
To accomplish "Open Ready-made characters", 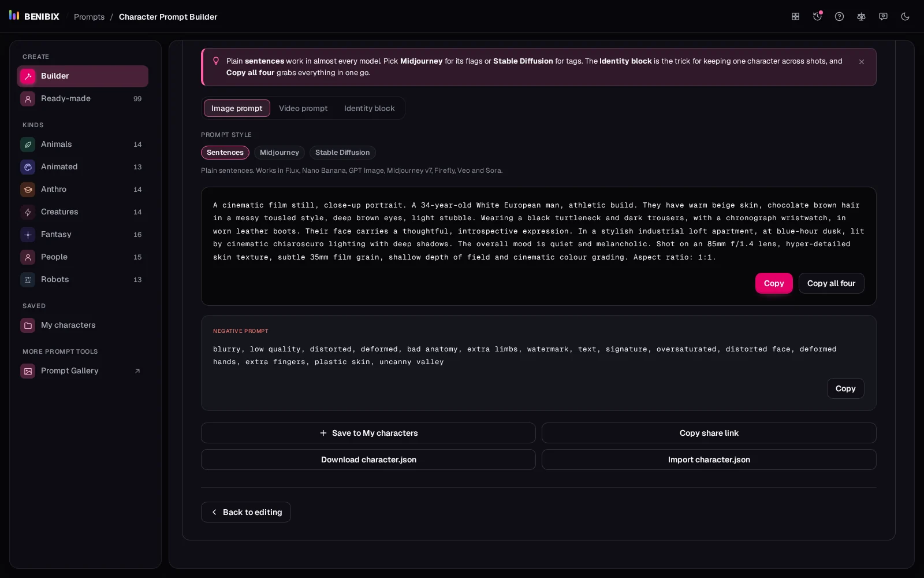I will pos(83,99).
